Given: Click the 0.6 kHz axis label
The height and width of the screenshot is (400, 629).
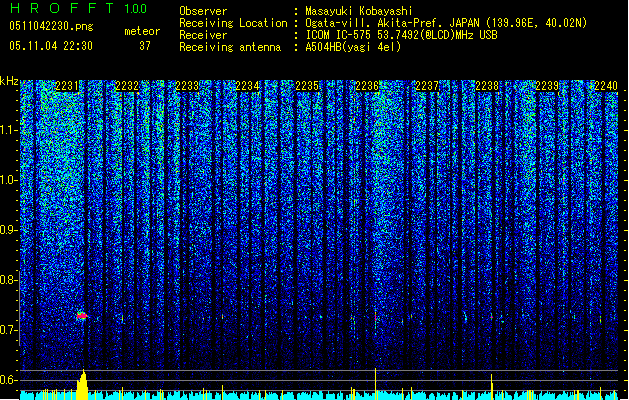Looking at the screenshot, I should [9, 380].
